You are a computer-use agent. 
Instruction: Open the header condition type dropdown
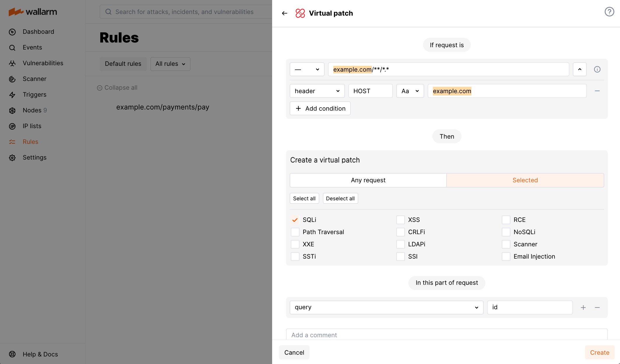click(x=317, y=91)
